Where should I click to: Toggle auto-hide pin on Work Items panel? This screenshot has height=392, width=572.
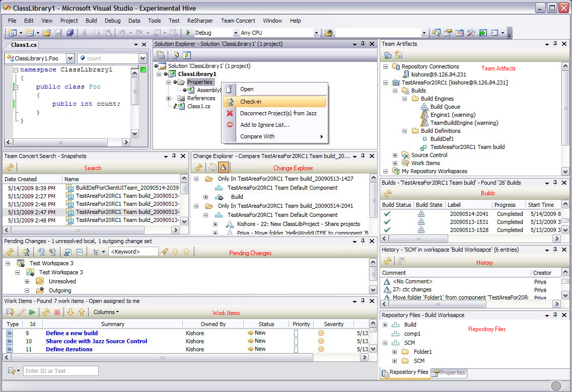363,301
